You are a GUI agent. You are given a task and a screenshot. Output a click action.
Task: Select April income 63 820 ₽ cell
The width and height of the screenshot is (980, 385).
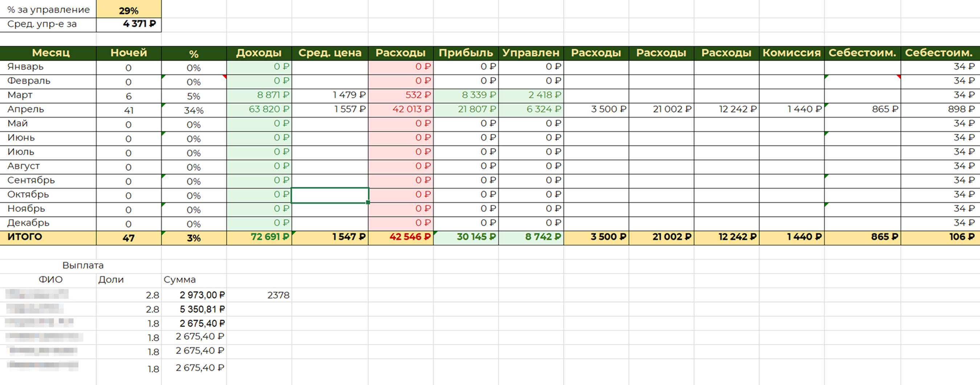coord(259,110)
